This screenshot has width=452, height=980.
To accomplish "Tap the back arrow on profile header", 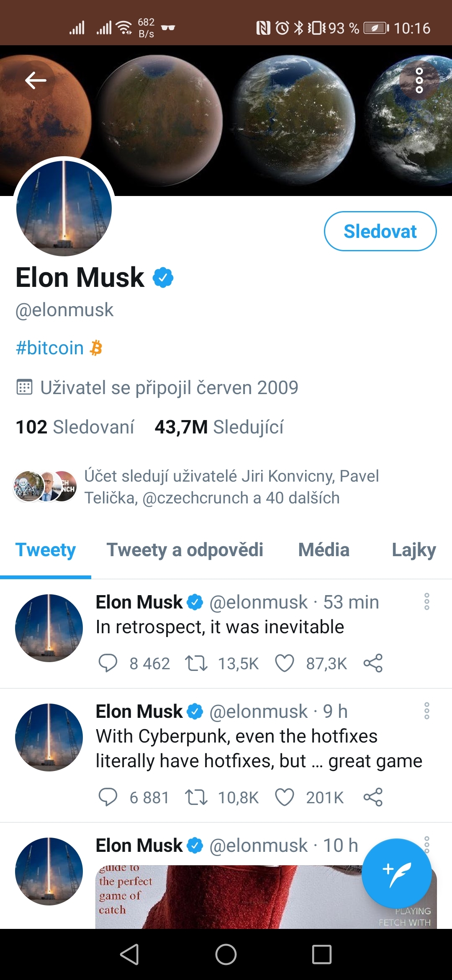I will point(36,80).
